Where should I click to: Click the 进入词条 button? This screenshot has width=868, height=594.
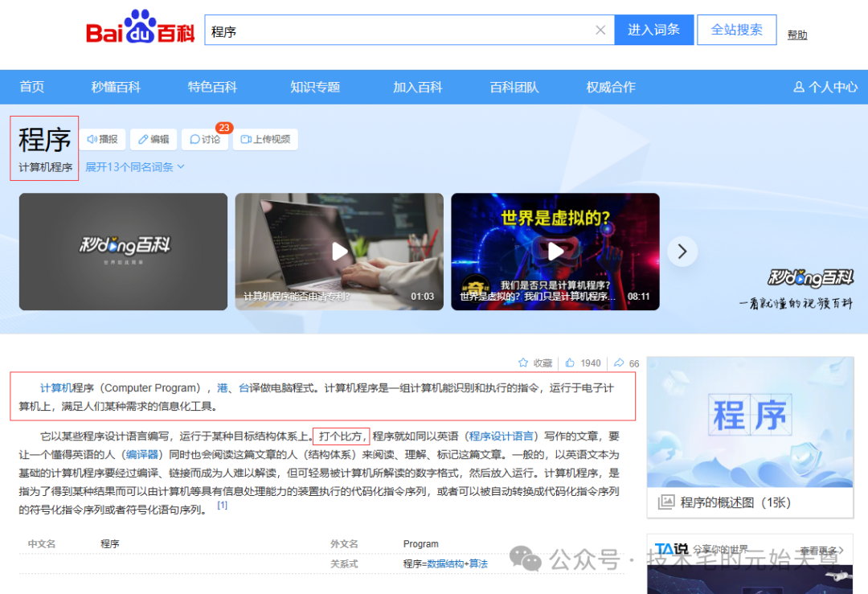point(653,29)
